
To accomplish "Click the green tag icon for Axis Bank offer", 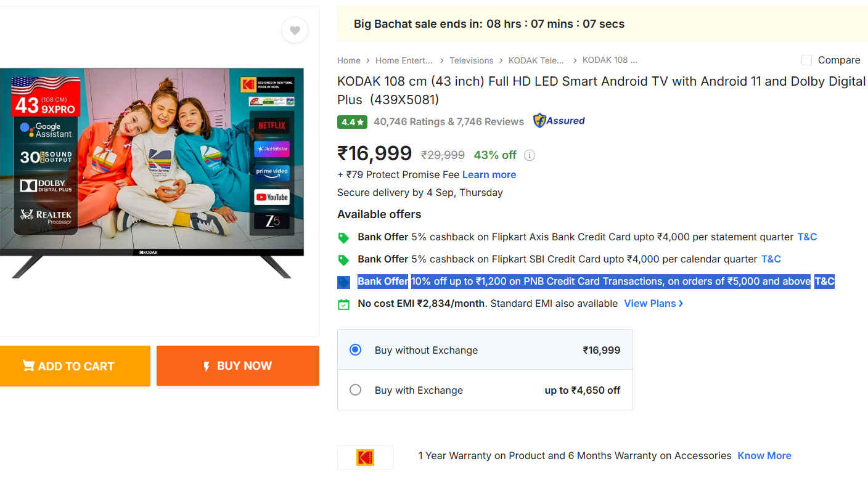I will point(343,238).
